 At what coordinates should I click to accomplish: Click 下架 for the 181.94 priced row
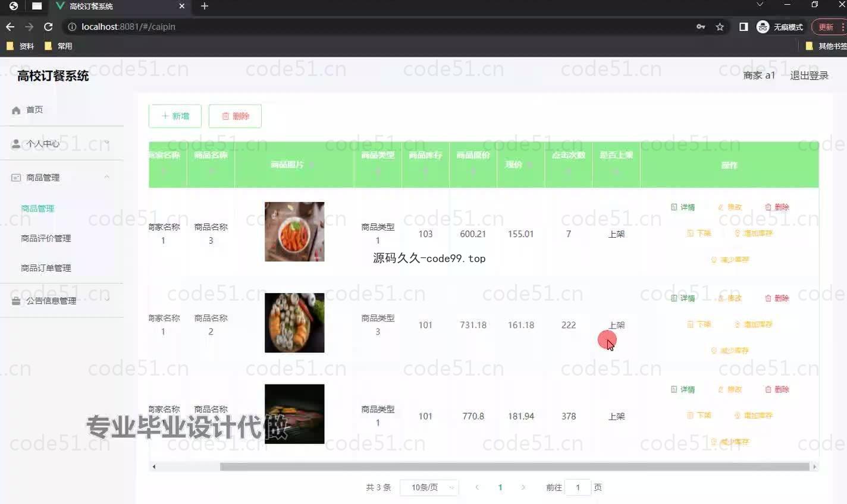click(699, 415)
